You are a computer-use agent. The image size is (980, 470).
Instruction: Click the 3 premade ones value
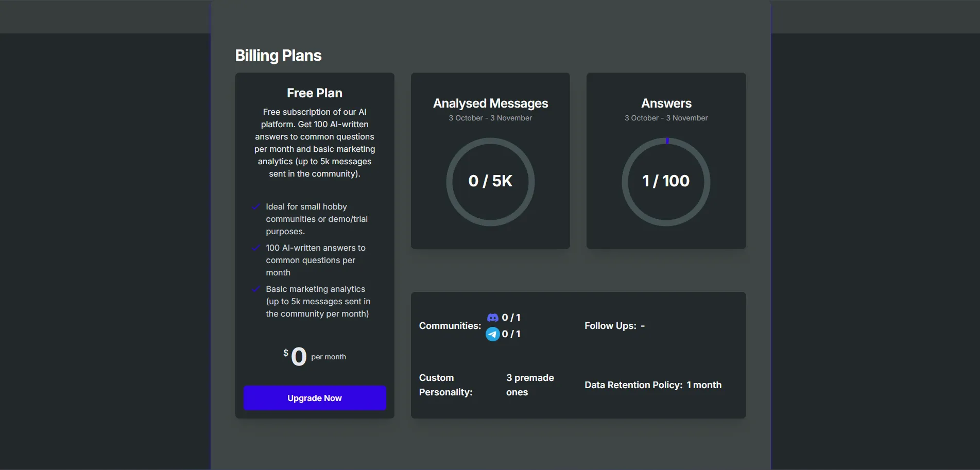coord(530,385)
